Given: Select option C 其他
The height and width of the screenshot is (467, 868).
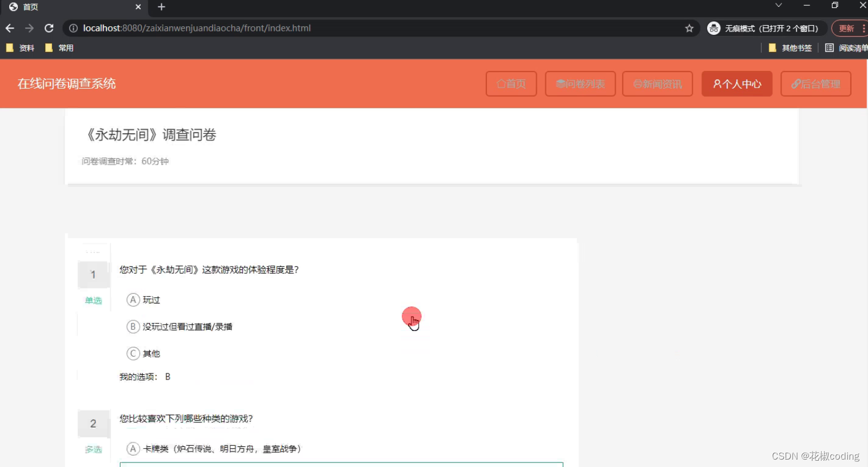Looking at the screenshot, I should [x=144, y=353].
